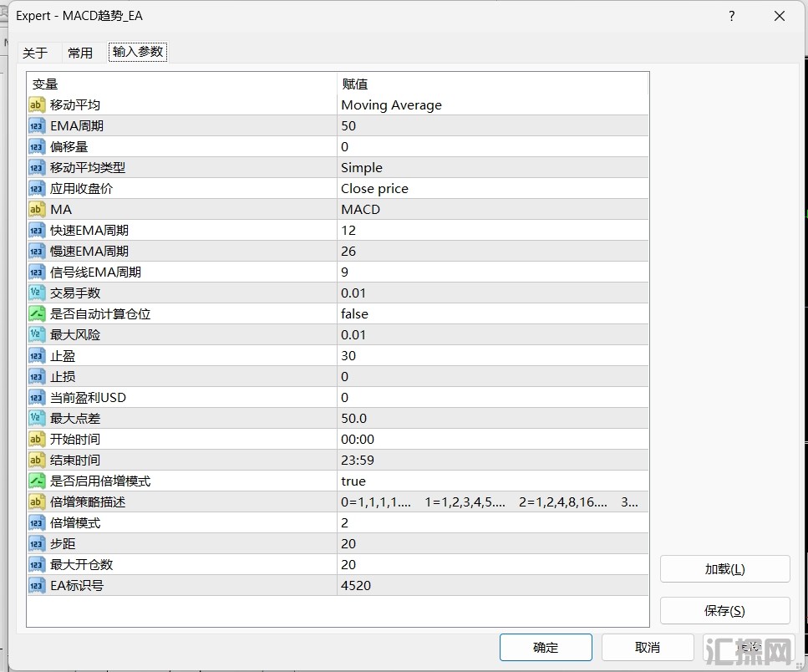
Task: Open the 应用收盘价 Close price dropdown
Action: pos(491,189)
